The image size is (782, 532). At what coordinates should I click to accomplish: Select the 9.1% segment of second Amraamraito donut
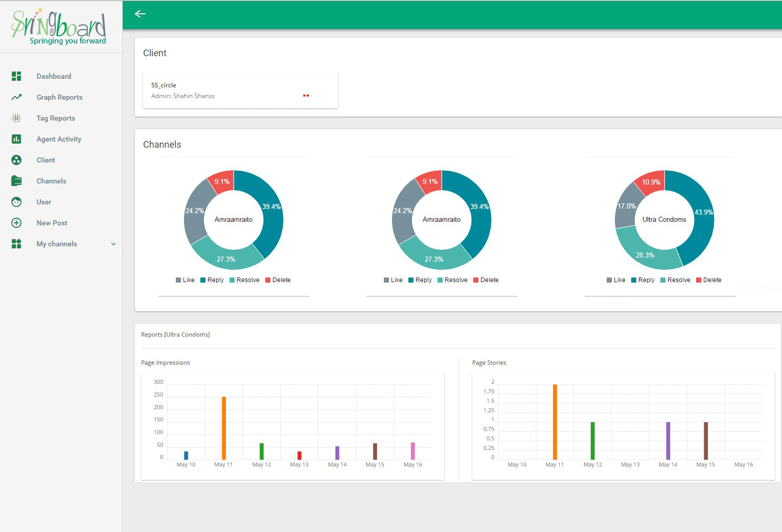430,182
